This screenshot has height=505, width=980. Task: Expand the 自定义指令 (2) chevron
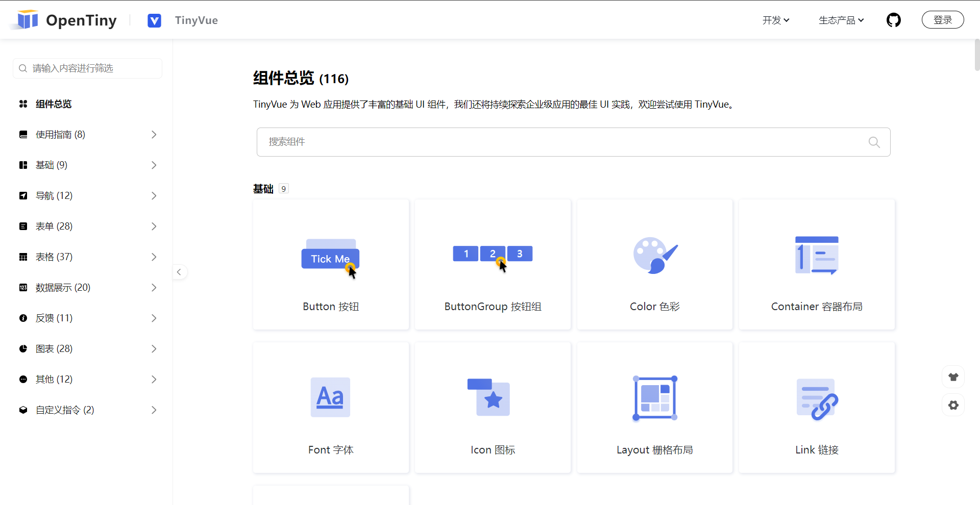154,410
